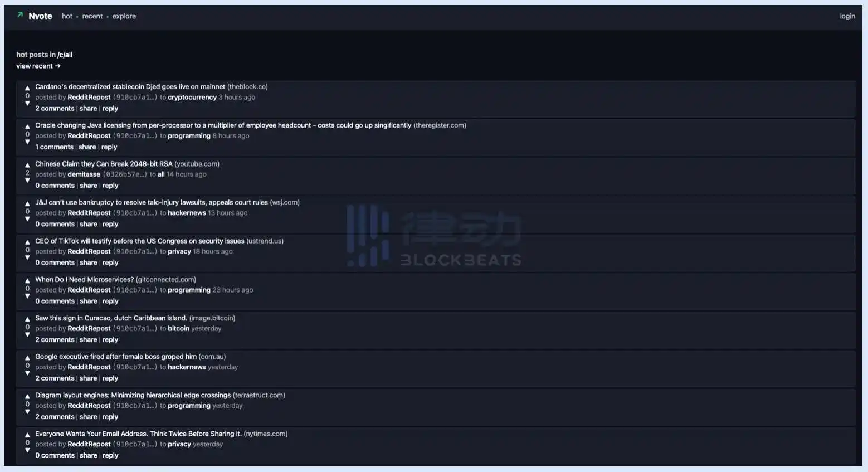This screenshot has width=868, height=472.
Task: Downvote the Google executive fired post
Action: click(27, 373)
